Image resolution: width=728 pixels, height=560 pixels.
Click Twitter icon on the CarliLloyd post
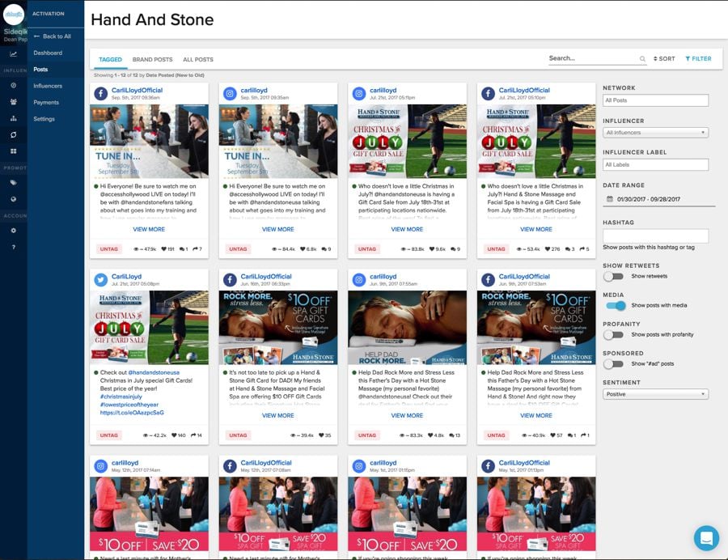tap(101, 279)
